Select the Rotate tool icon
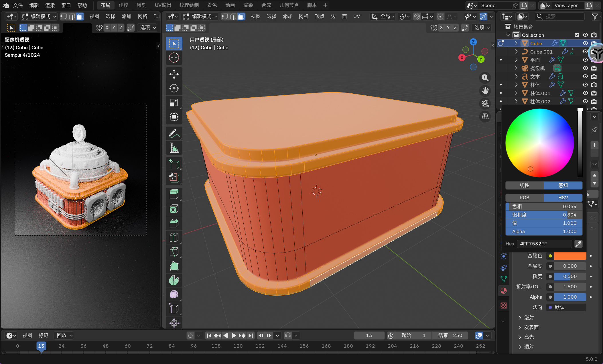This screenshot has height=364, width=603. pos(174,88)
